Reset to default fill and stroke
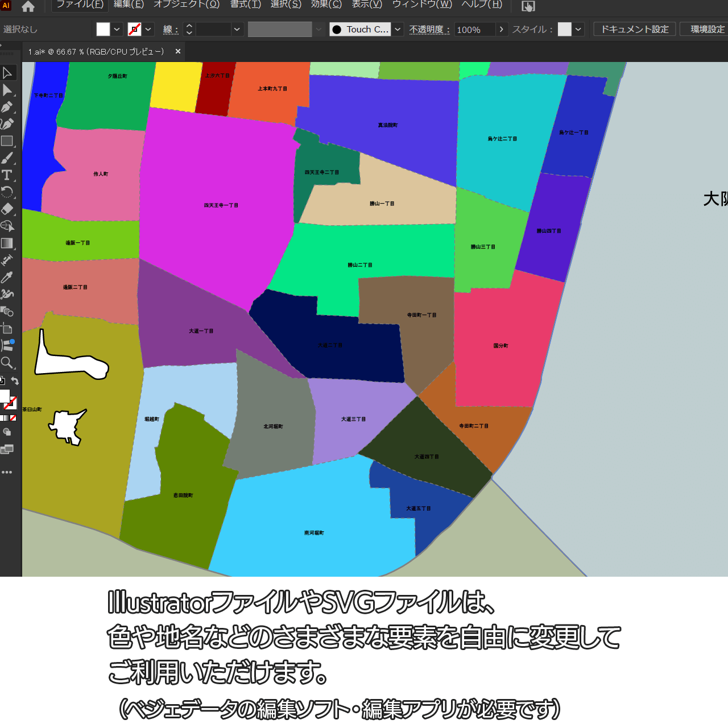 coord(2,381)
